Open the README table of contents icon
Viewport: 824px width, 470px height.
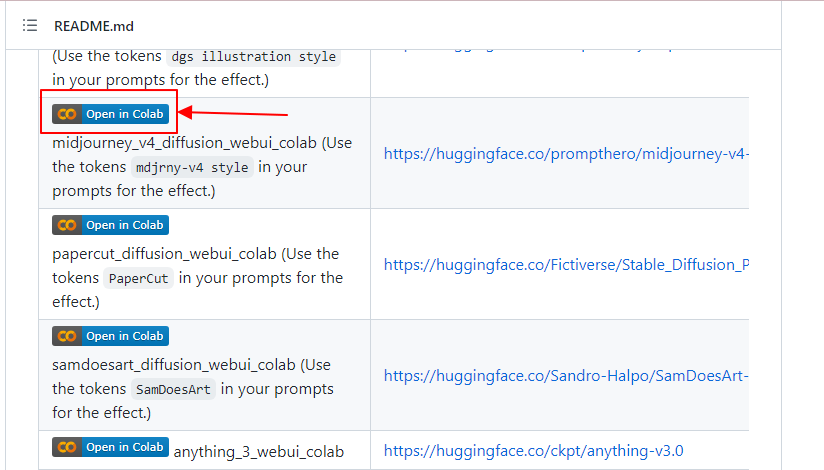click(30, 25)
